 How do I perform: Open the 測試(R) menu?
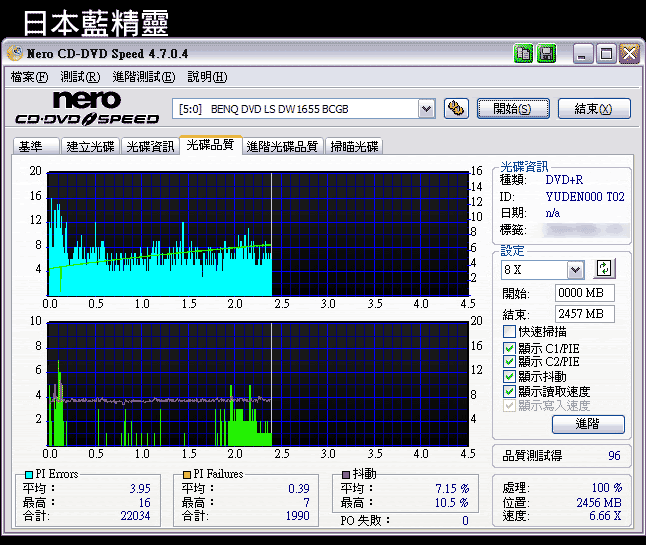[80, 77]
